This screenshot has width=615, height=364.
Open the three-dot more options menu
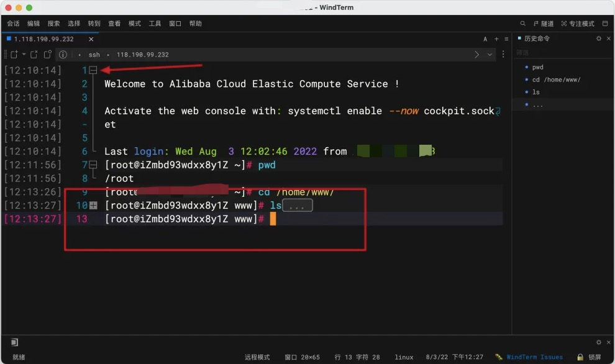pyautogui.click(x=503, y=54)
